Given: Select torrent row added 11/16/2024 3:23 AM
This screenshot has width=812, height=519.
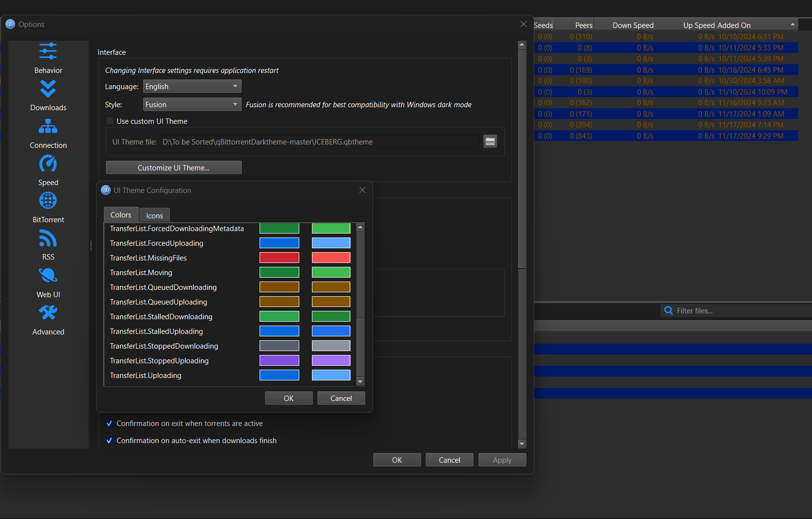Looking at the screenshot, I should pos(666,103).
